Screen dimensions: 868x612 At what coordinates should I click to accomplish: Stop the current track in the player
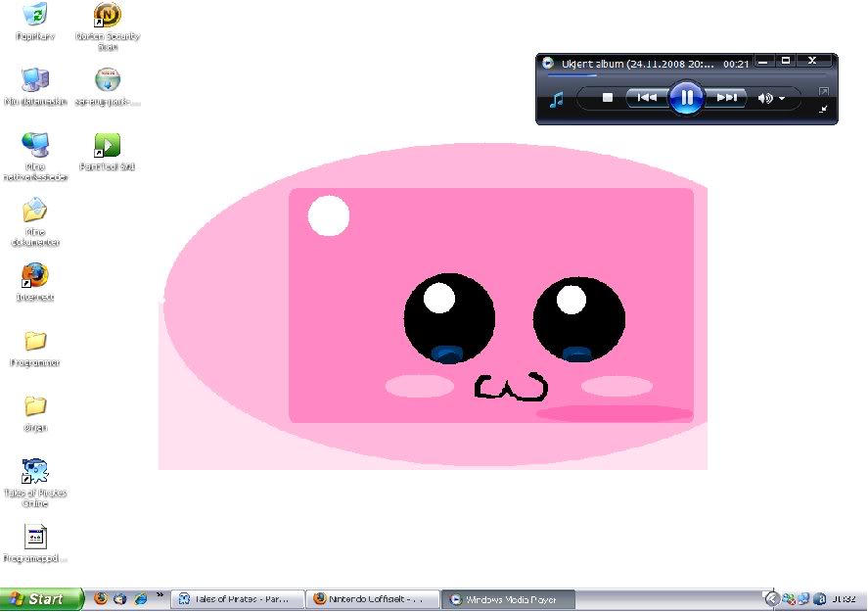(607, 98)
